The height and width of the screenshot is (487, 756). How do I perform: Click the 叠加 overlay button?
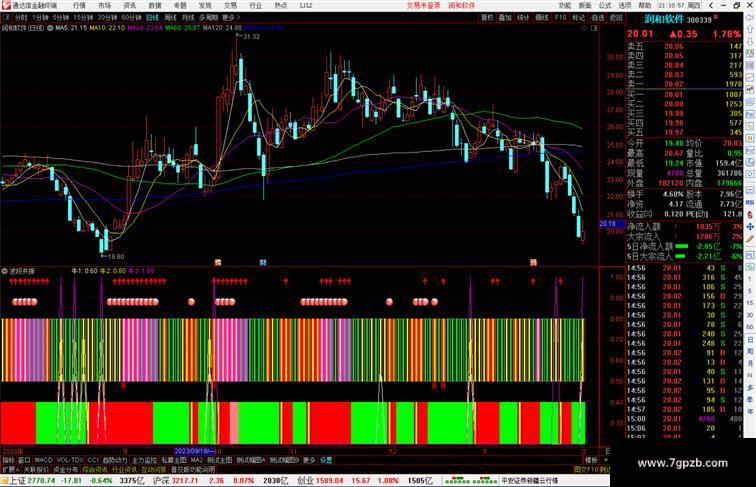505,17
